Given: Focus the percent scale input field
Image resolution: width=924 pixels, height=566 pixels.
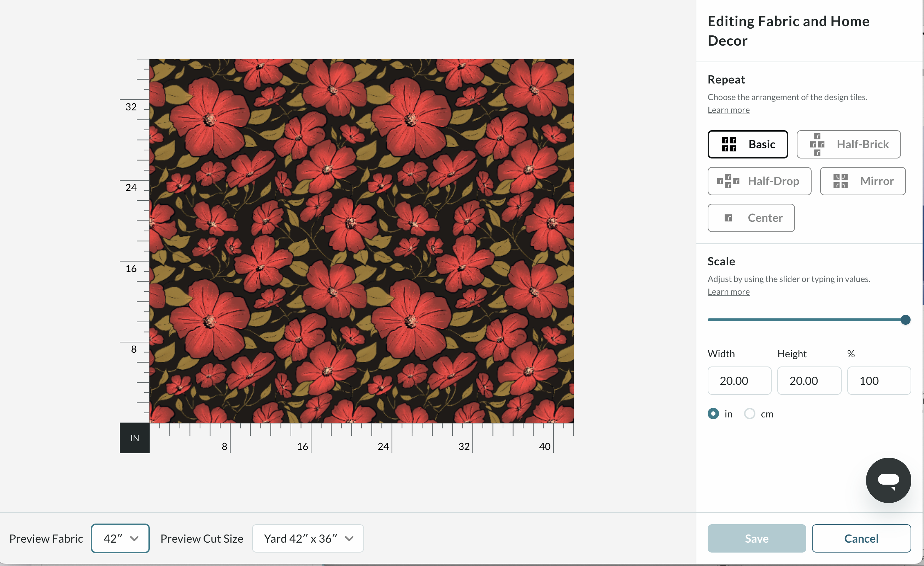Looking at the screenshot, I should pyautogui.click(x=879, y=380).
